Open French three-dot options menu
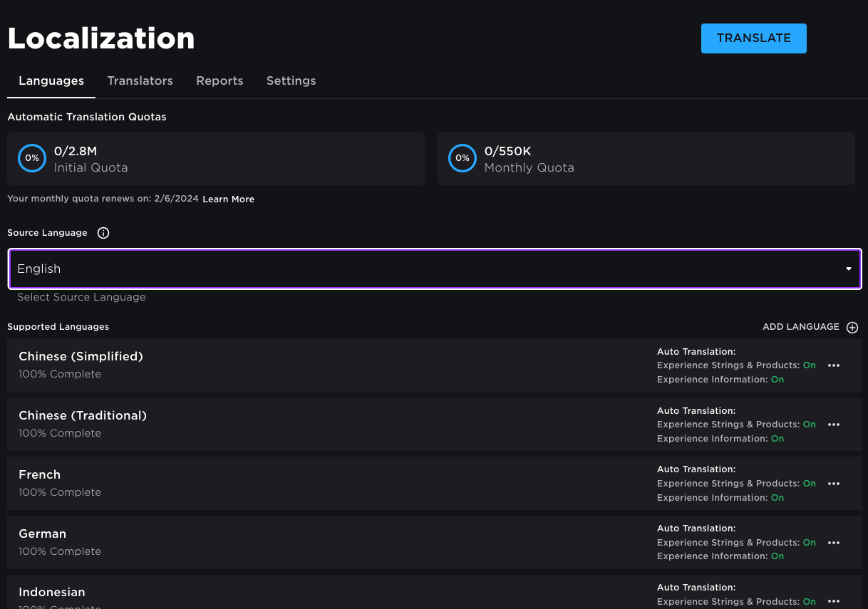The width and height of the screenshot is (868, 609). point(834,484)
